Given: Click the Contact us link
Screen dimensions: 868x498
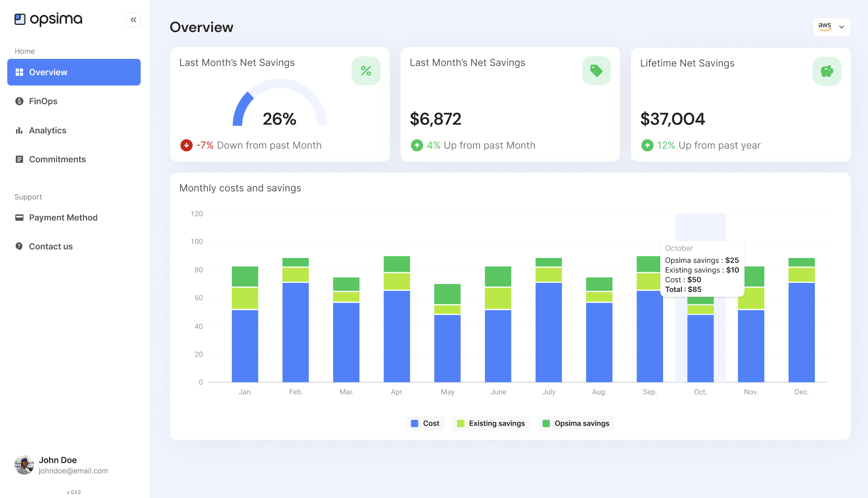Looking at the screenshot, I should tap(50, 247).
